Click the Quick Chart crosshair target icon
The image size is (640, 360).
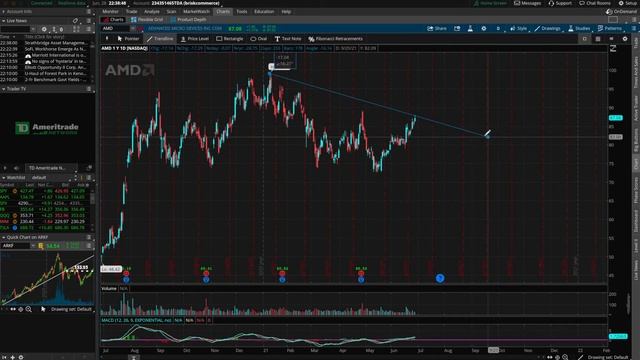20,309
